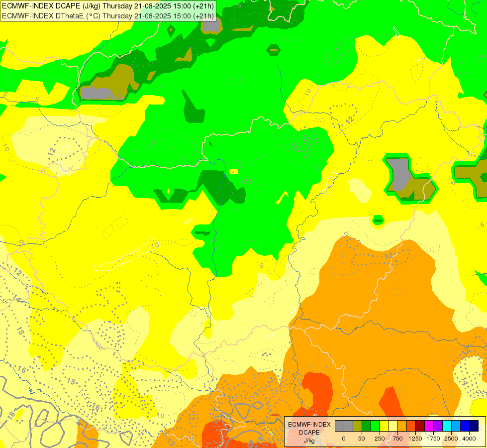Pick the light blue legend swatch

[456, 426]
